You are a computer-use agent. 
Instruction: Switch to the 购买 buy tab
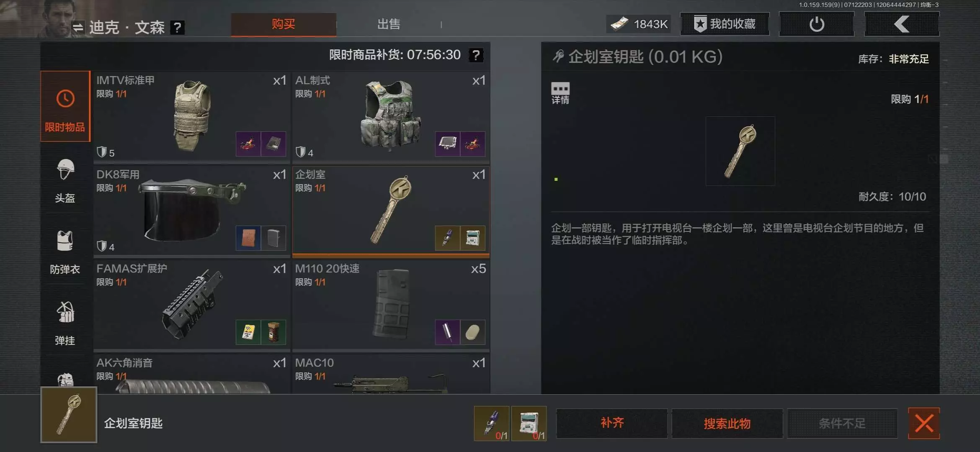pos(284,24)
